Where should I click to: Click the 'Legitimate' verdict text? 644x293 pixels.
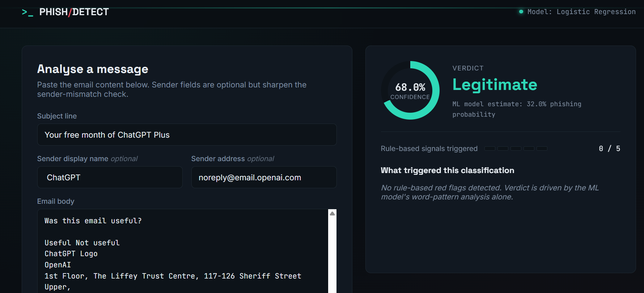pyautogui.click(x=495, y=85)
